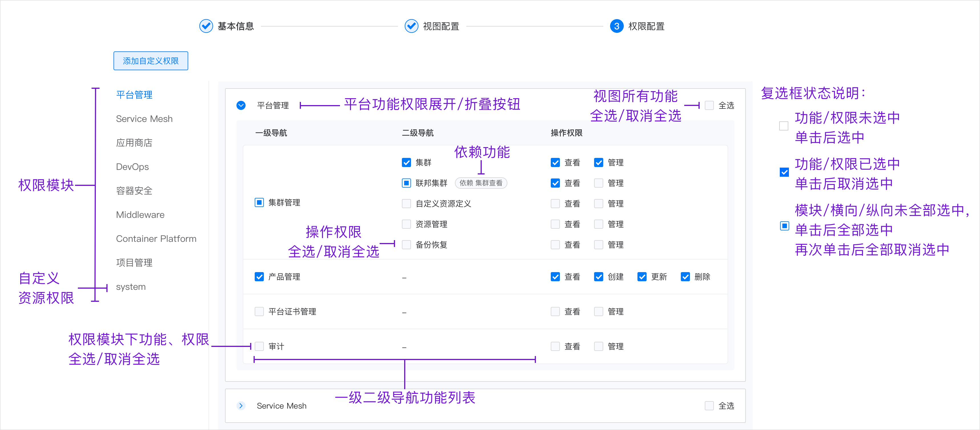Enable 管理 permission for 联邦集群
Image resolution: width=980 pixels, height=430 pixels.
598,183
